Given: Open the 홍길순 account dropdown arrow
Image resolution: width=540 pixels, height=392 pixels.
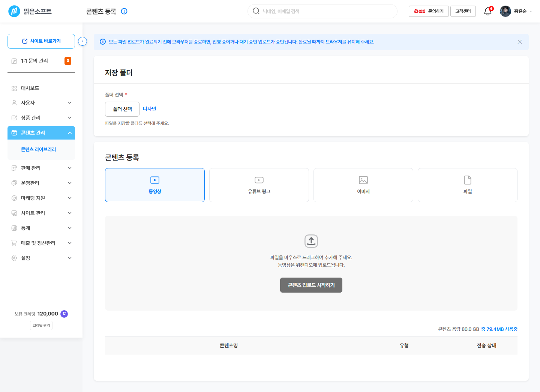Looking at the screenshot, I should click(531, 11).
